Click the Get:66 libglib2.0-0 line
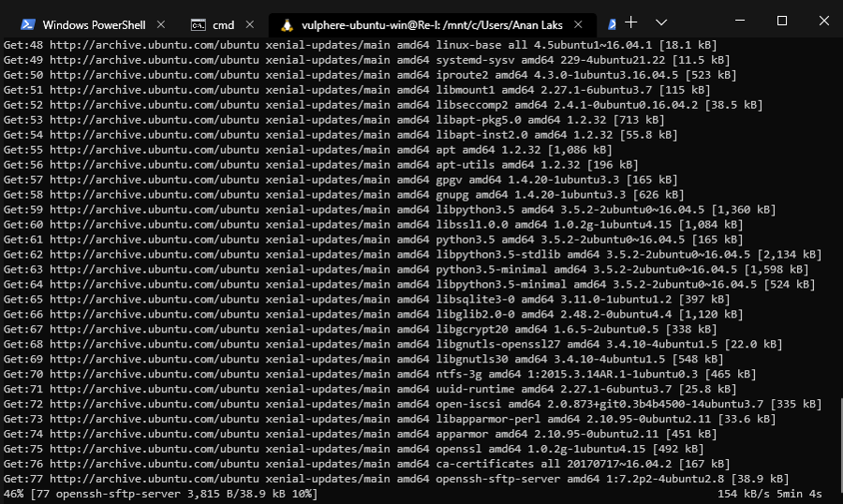Viewport: 843px width, 504px height. (x=373, y=315)
